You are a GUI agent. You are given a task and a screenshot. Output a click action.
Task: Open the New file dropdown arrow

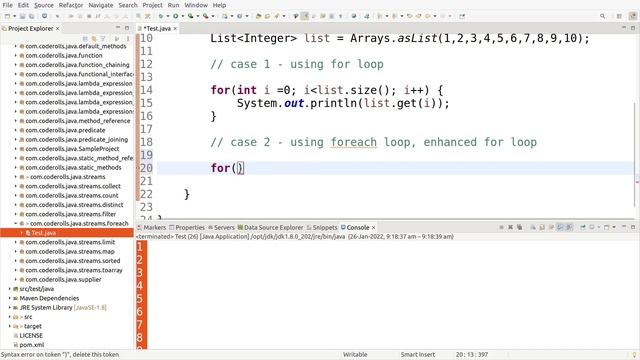(x=14, y=16)
